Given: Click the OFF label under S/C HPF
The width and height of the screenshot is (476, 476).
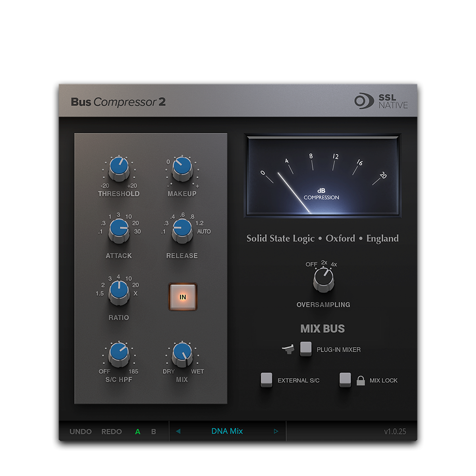Looking at the screenshot, I should click(x=104, y=371).
